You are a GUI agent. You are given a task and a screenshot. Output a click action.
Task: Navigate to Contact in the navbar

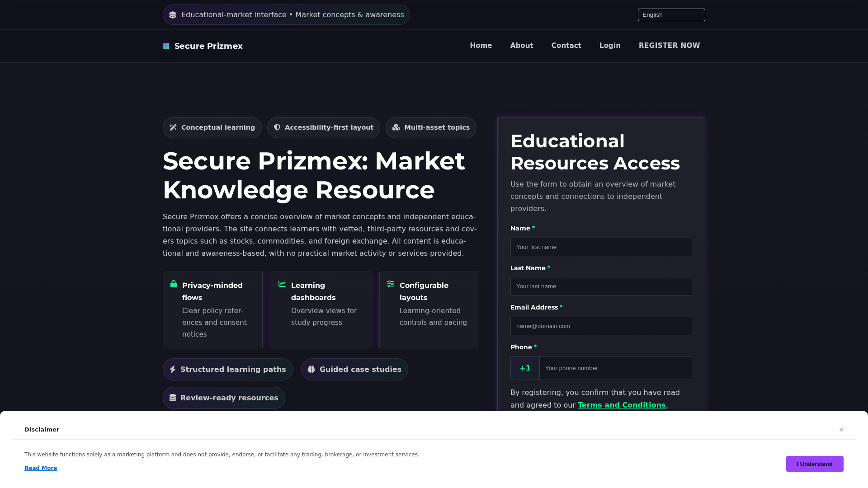[566, 46]
